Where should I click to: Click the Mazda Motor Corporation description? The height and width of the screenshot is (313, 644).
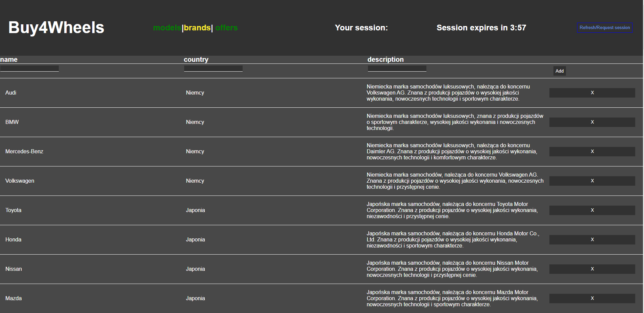[452, 298]
